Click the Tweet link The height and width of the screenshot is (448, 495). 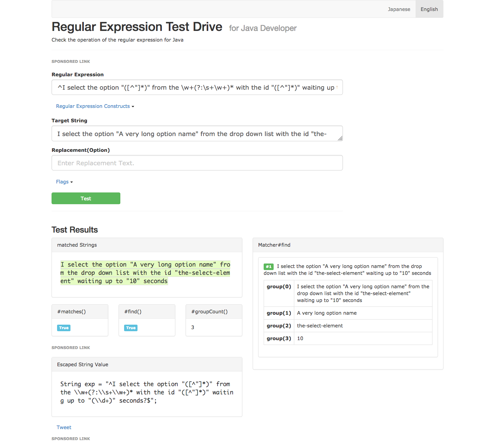(64, 427)
